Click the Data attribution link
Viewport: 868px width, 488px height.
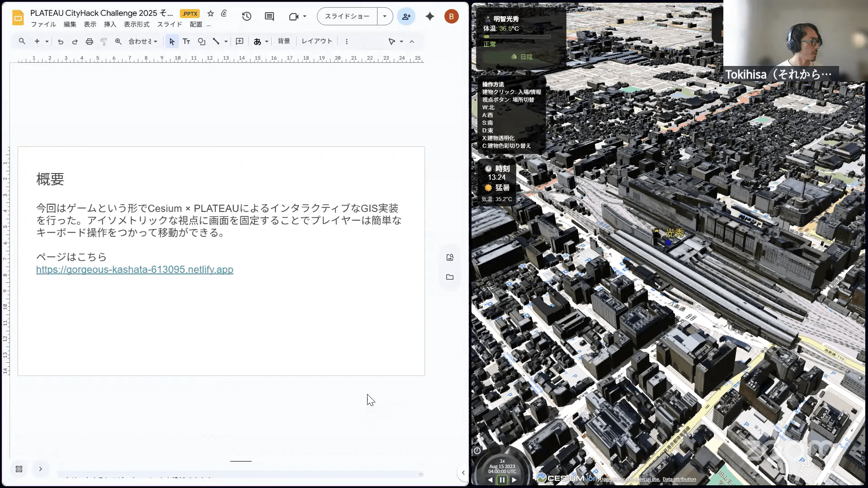tap(679, 479)
